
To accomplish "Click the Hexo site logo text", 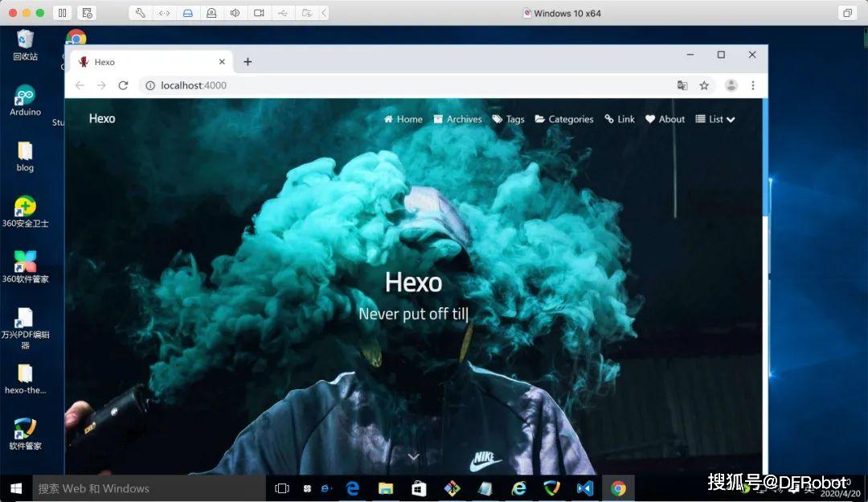I will (x=102, y=118).
